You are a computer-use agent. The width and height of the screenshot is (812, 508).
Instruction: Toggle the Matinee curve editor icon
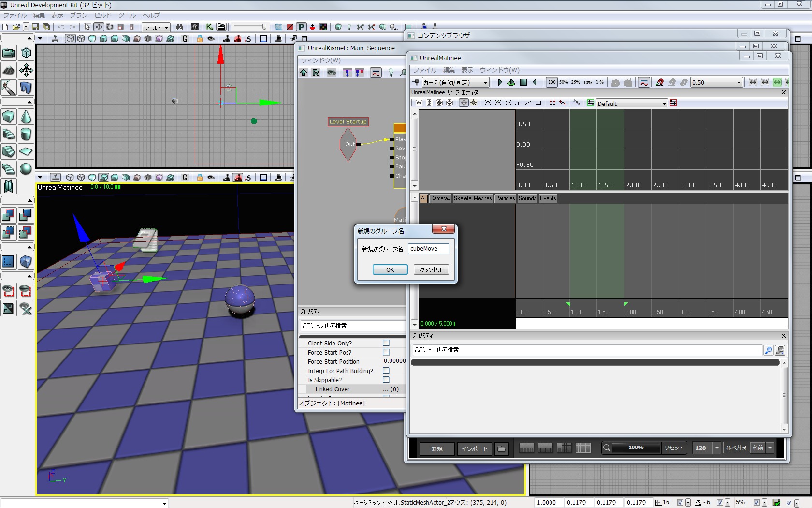click(x=644, y=82)
